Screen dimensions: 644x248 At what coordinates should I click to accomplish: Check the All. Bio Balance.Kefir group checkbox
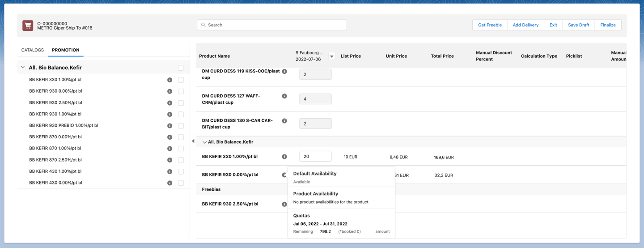click(x=181, y=68)
